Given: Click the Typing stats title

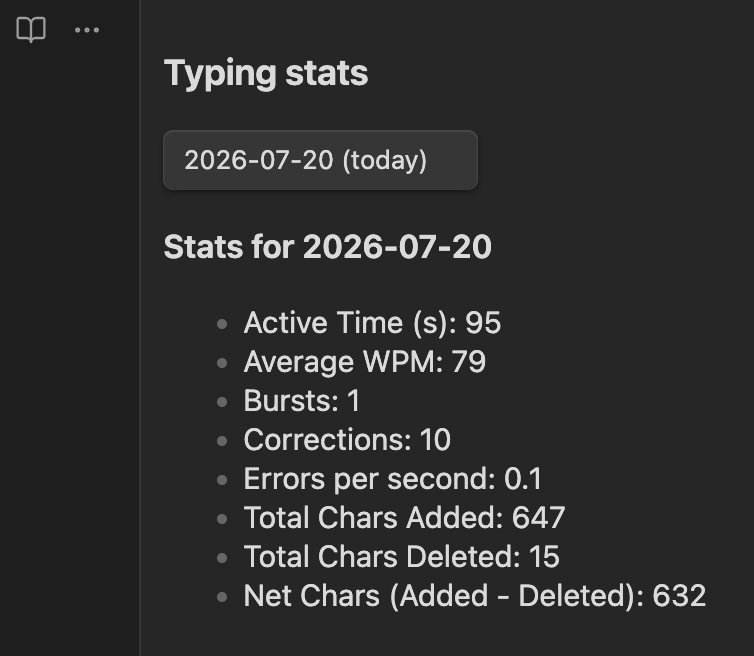Looking at the screenshot, I should [x=266, y=73].
